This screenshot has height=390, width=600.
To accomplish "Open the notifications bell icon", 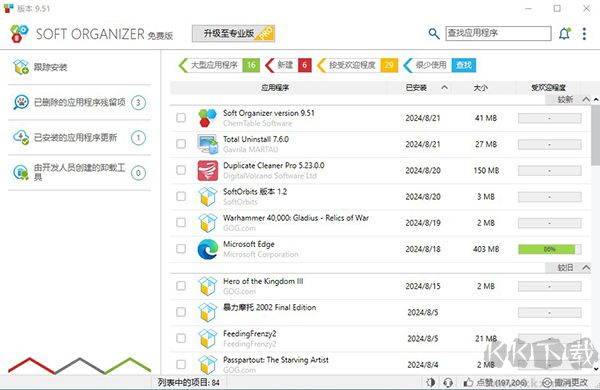I will tap(565, 34).
